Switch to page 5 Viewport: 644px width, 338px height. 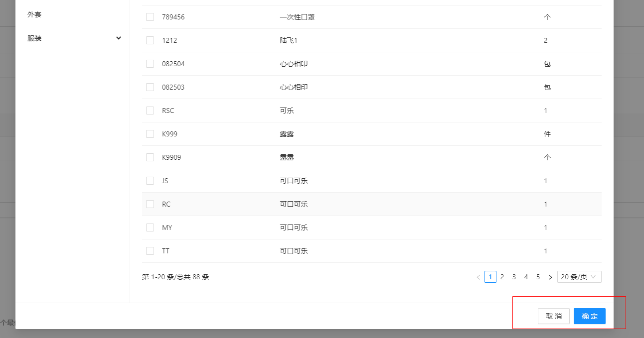[x=538, y=277]
